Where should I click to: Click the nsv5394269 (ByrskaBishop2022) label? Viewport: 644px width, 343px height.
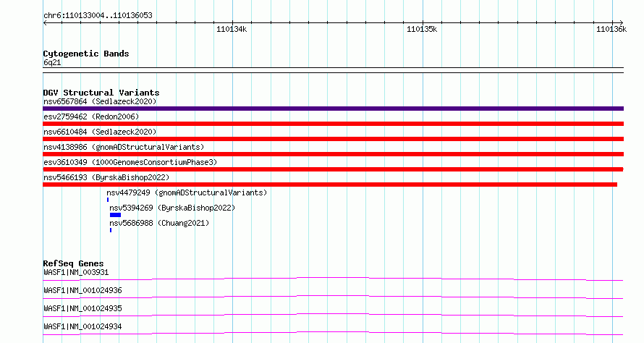(x=172, y=208)
